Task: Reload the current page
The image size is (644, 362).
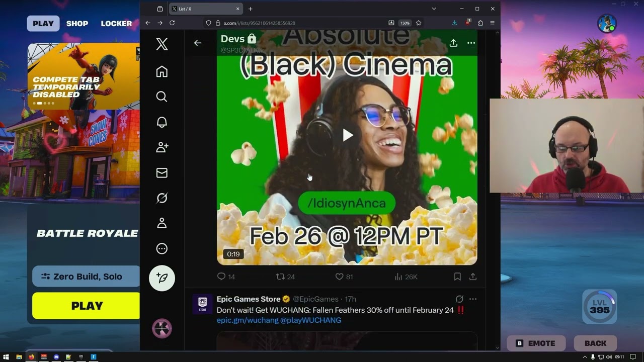Action: (x=172, y=23)
